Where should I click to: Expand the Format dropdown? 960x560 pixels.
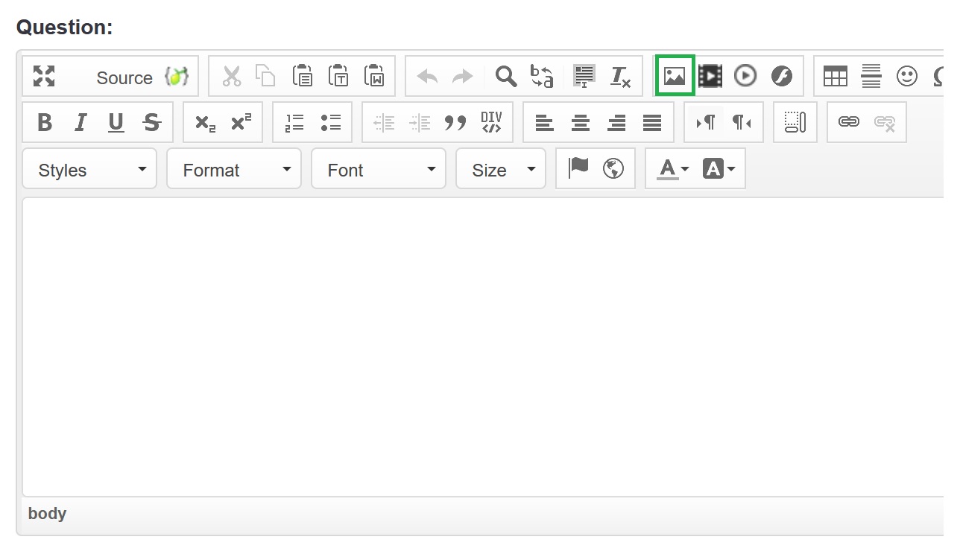pos(234,169)
